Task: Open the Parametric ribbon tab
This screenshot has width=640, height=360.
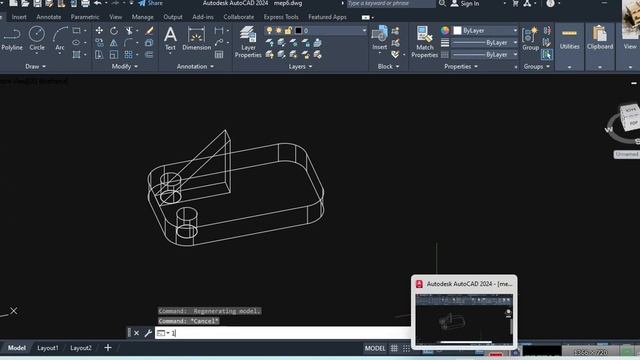Action: (84, 17)
